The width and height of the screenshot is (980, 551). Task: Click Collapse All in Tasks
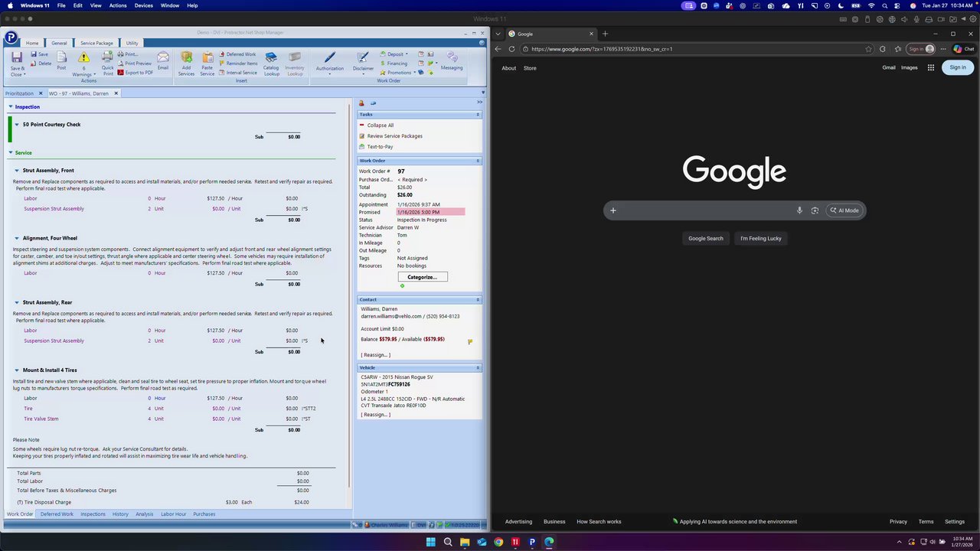point(380,126)
